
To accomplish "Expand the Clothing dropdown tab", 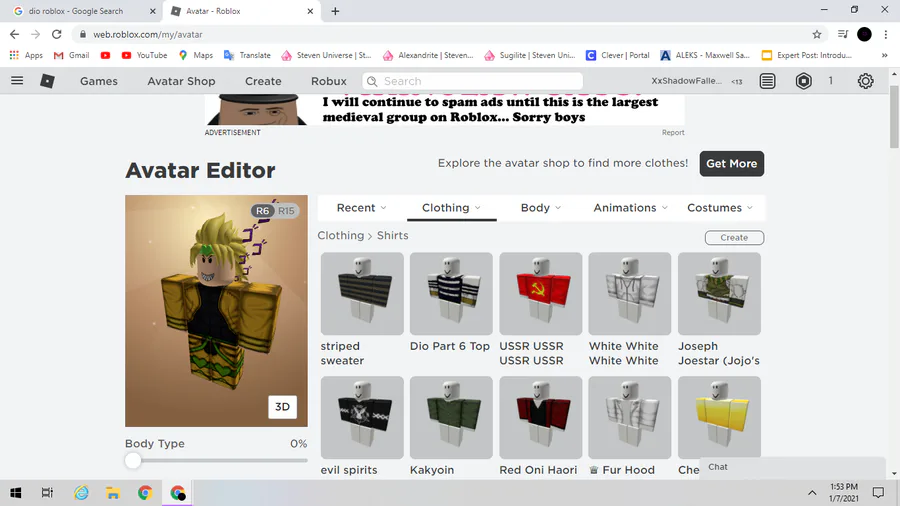I will pyautogui.click(x=451, y=208).
